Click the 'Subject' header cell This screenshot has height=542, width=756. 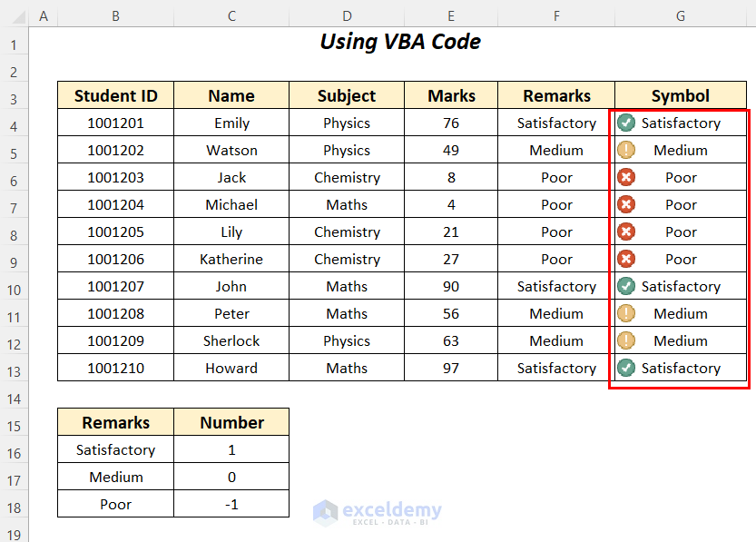pyautogui.click(x=347, y=95)
